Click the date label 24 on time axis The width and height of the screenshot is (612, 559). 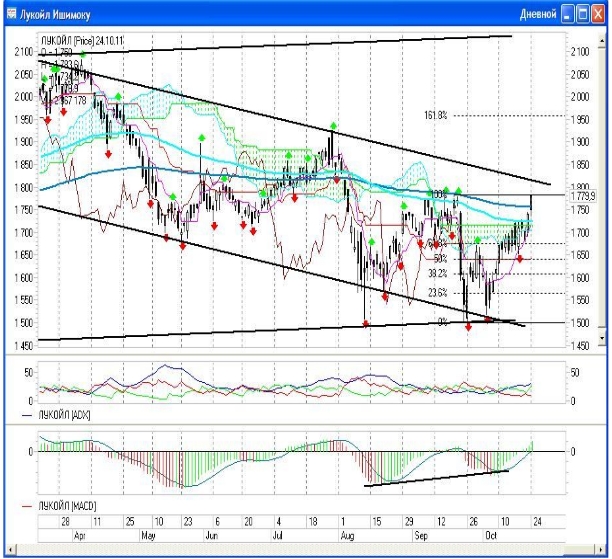point(537,522)
